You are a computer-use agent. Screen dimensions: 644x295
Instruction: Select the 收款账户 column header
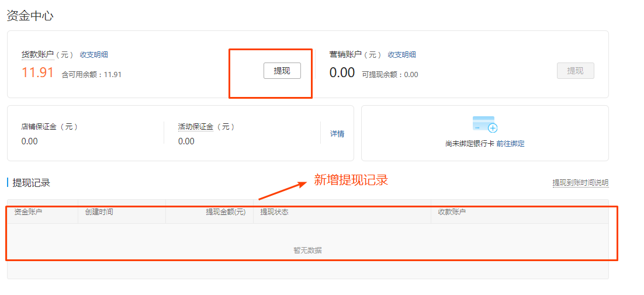pyautogui.click(x=452, y=212)
